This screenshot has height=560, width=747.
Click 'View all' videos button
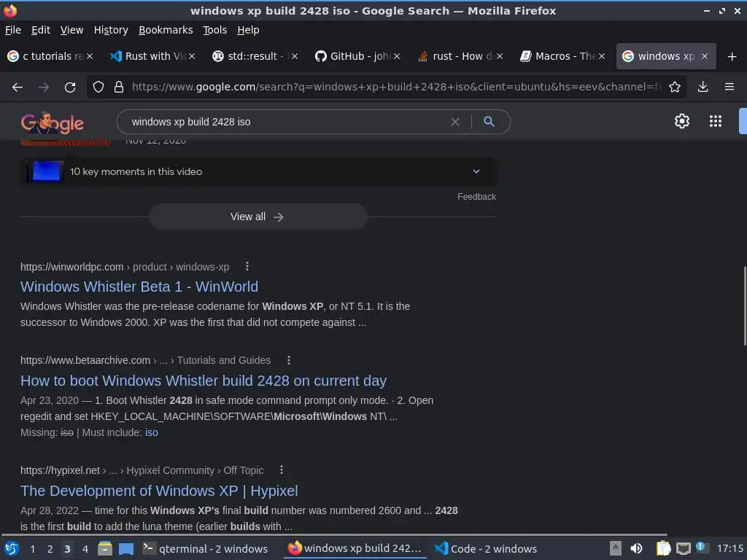coord(258,217)
